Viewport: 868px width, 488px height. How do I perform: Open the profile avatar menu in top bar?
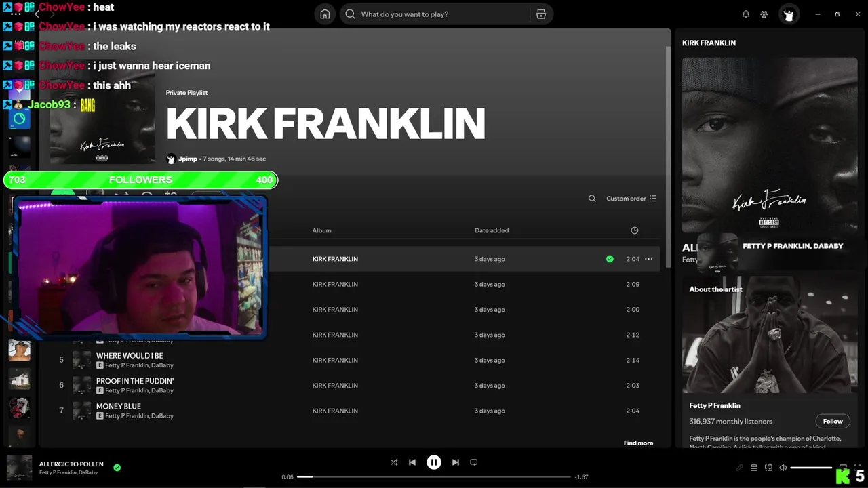(789, 14)
